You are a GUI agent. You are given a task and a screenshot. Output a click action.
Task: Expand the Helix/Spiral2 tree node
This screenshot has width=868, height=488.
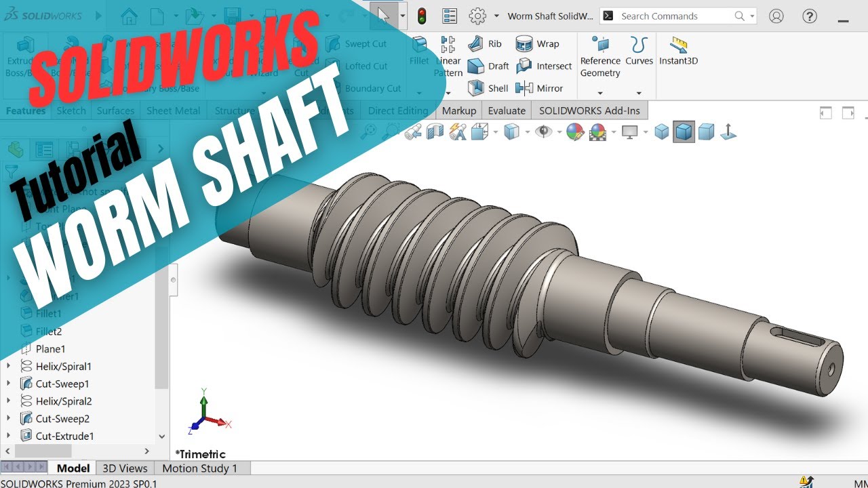(x=9, y=401)
